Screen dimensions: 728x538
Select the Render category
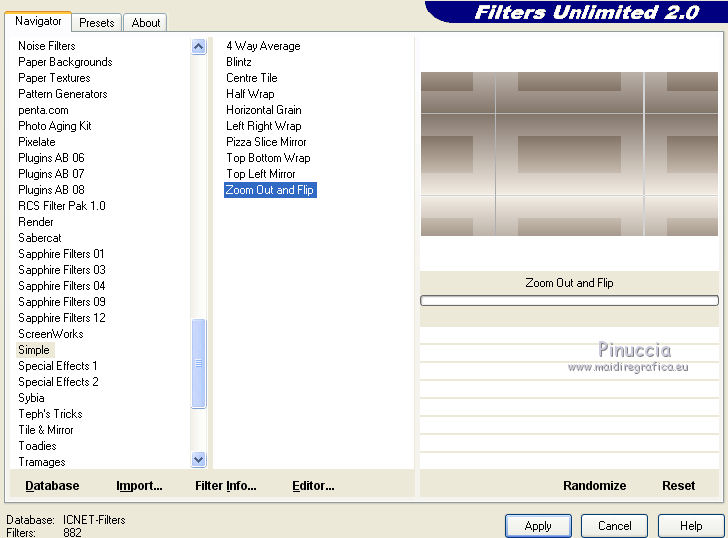(36, 222)
